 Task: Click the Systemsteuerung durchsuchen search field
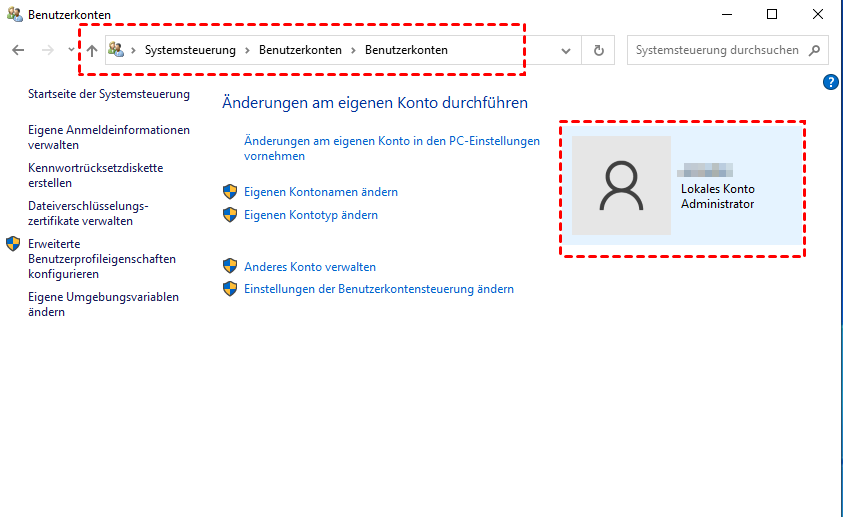point(716,50)
